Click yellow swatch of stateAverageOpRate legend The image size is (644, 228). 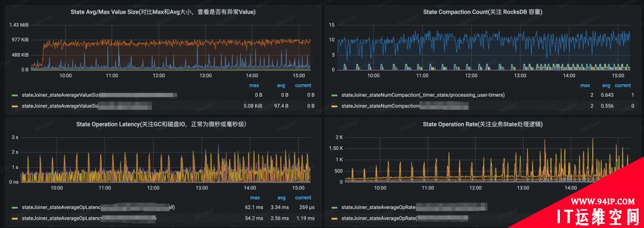click(335, 218)
